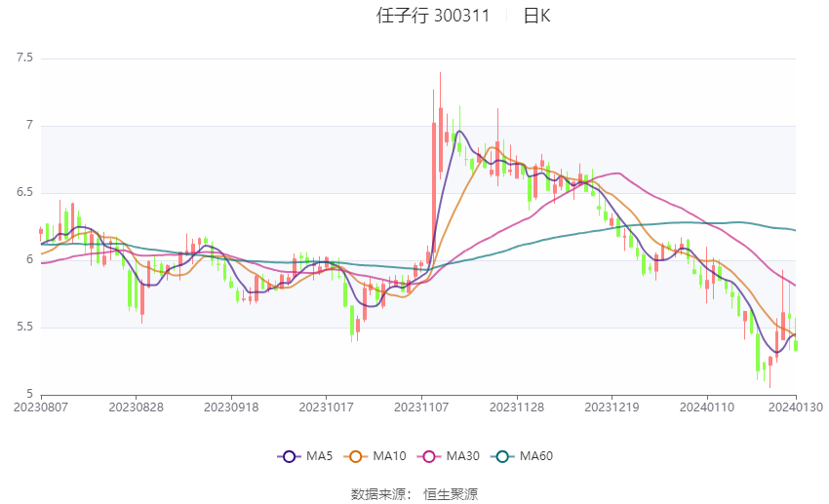
Task: Disable the MA60 legend text label
Action: (535, 456)
